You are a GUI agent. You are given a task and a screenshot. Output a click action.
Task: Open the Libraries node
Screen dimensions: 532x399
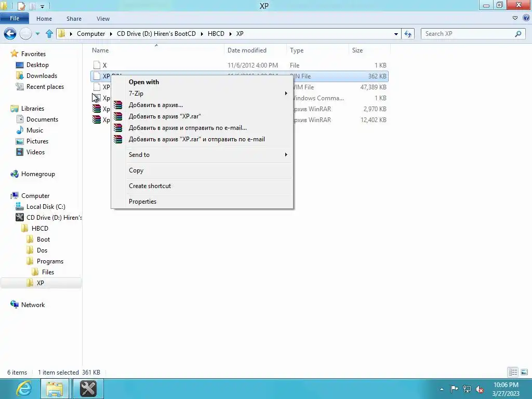(33, 109)
